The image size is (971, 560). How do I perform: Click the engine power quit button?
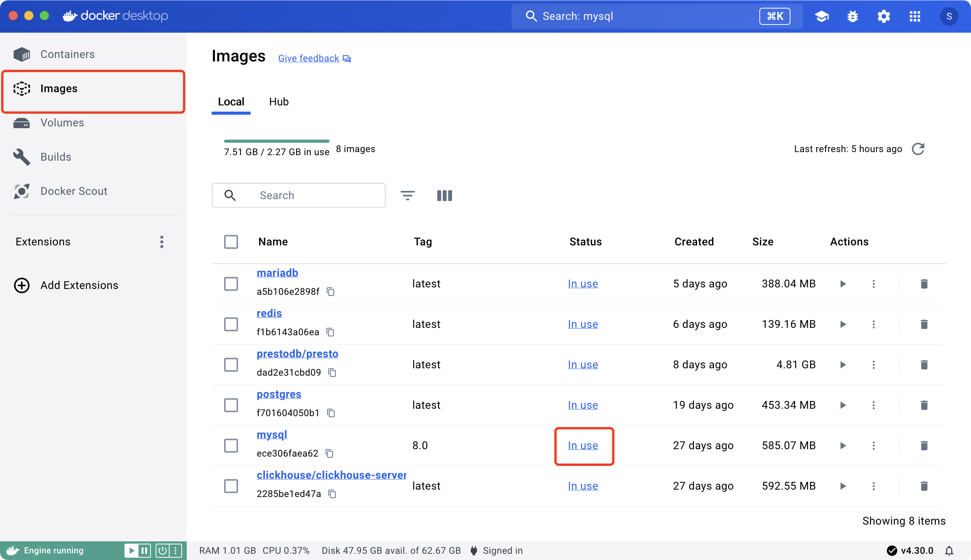pyautogui.click(x=163, y=551)
